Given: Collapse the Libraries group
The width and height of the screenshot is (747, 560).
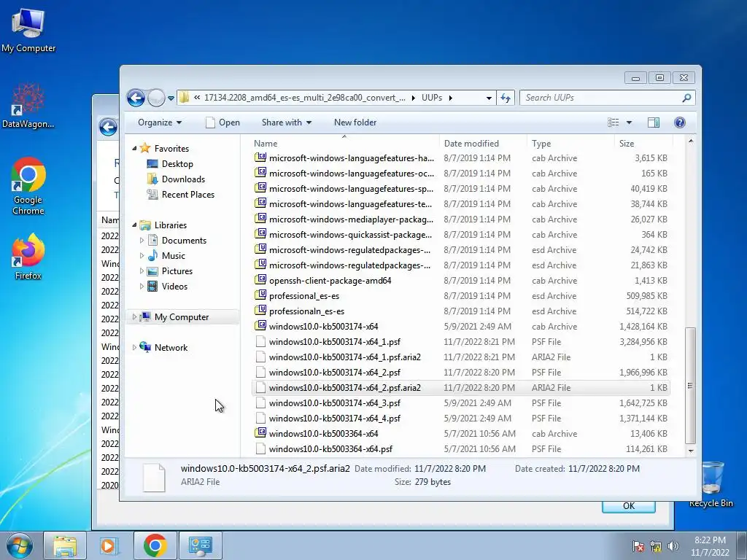Looking at the screenshot, I should [x=134, y=225].
